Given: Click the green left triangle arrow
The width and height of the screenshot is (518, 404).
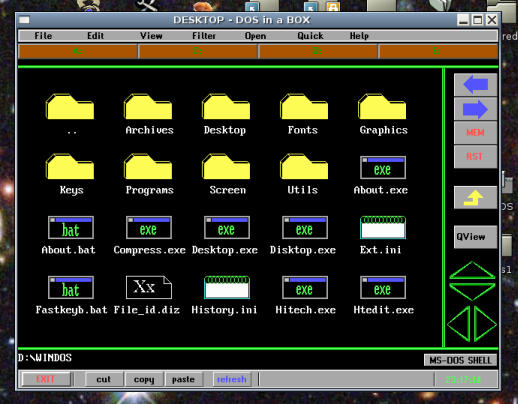Looking at the screenshot, I should click(460, 324).
